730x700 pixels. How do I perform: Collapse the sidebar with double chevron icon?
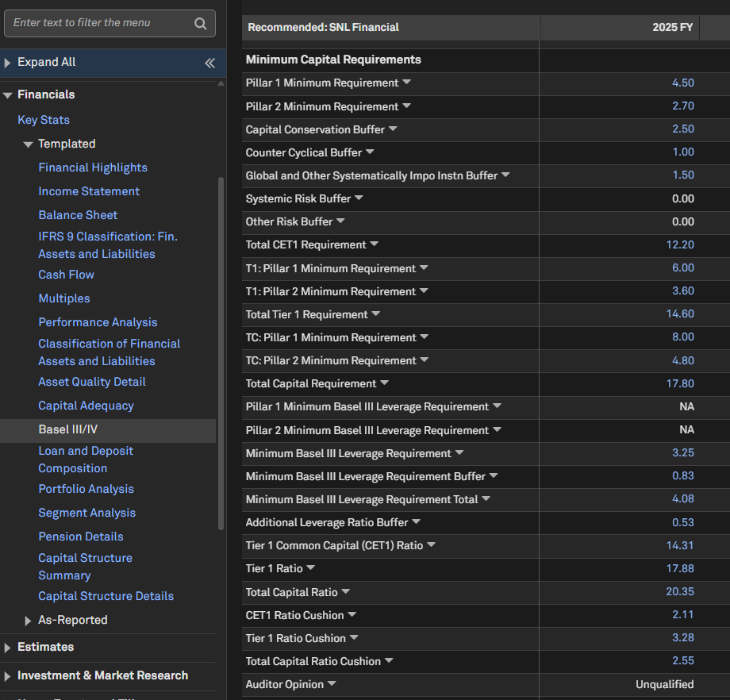[x=209, y=63]
